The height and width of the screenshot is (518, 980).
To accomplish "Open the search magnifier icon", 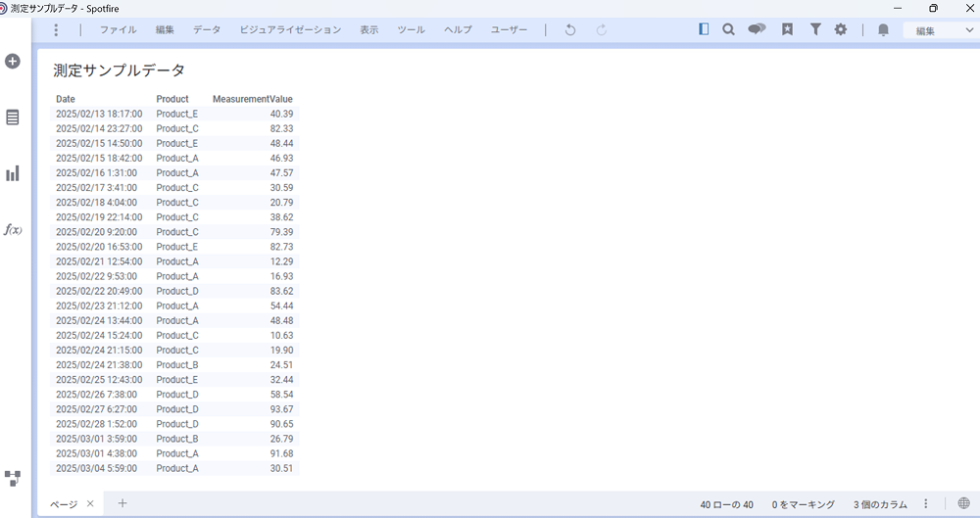I will pyautogui.click(x=729, y=29).
